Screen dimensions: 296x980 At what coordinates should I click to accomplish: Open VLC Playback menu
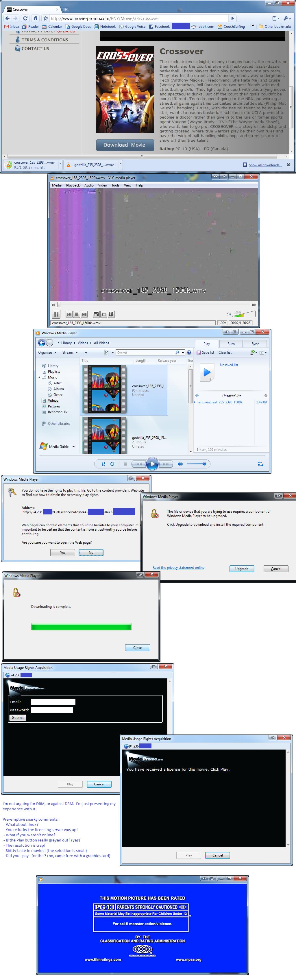pos(73,185)
